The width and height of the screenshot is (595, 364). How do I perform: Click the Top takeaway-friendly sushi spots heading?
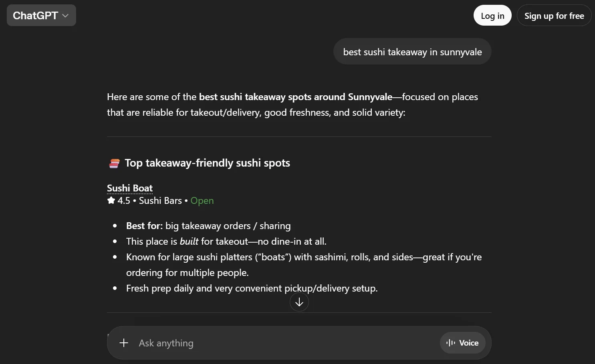tap(207, 163)
